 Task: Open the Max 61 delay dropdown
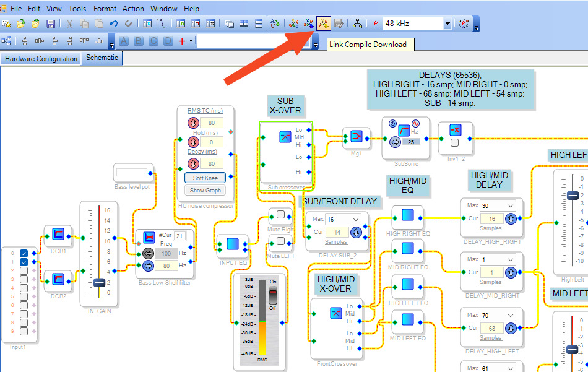pos(511,368)
